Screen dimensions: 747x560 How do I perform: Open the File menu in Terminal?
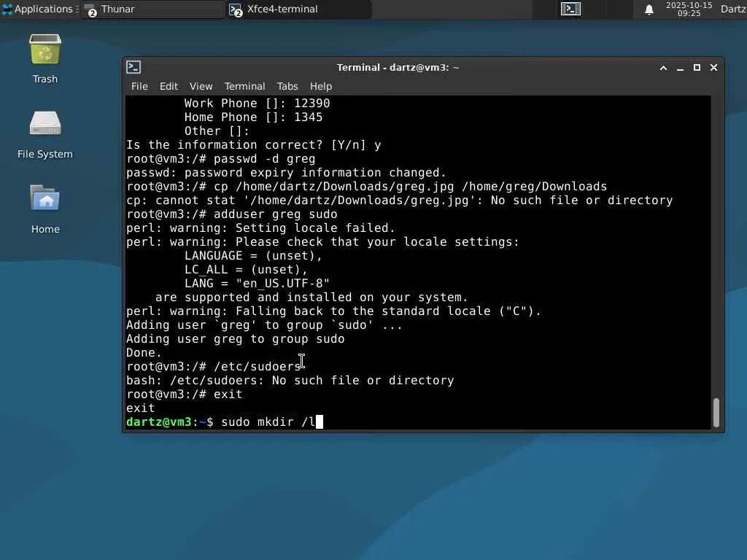[139, 86]
